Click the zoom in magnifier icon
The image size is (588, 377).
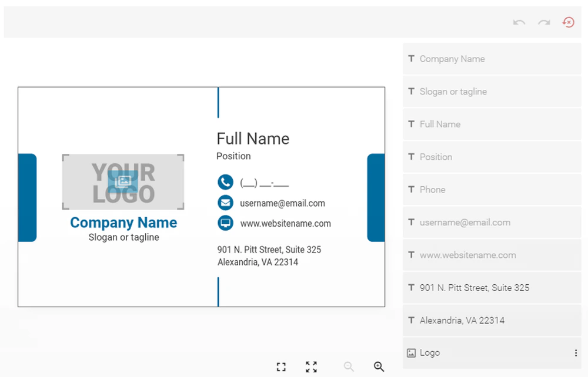click(379, 366)
